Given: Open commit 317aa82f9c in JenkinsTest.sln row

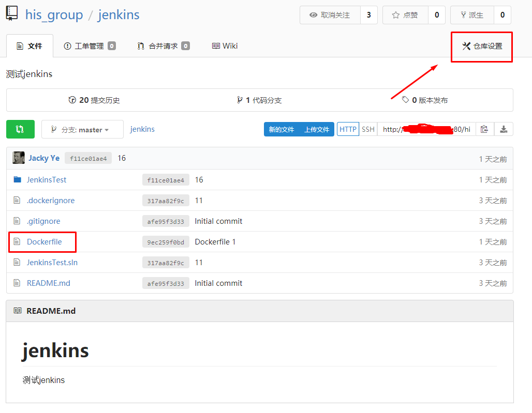Looking at the screenshot, I should coord(166,263).
